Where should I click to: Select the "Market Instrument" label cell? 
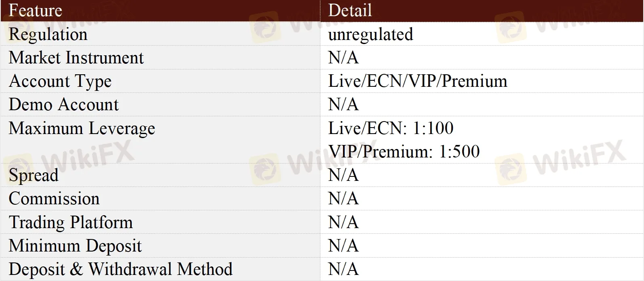coord(76,58)
